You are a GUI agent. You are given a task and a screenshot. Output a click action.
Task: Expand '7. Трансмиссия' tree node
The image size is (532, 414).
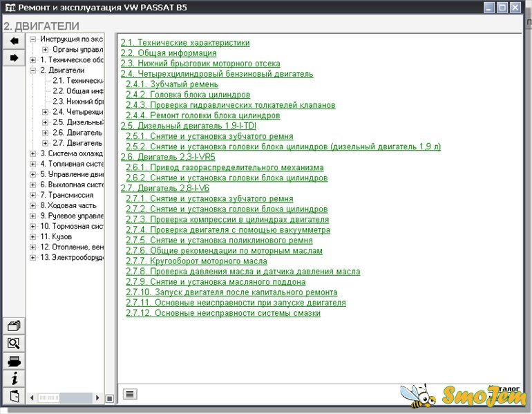tap(33, 195)
